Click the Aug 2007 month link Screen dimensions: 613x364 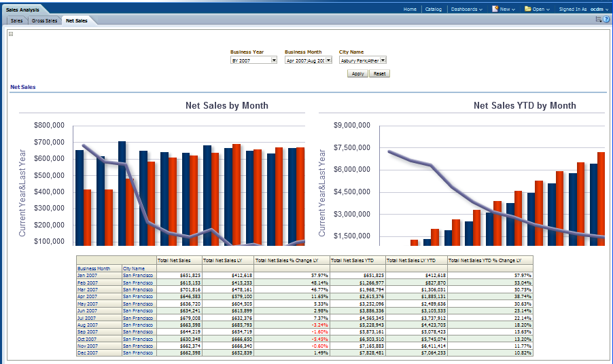tap(88, 325)
